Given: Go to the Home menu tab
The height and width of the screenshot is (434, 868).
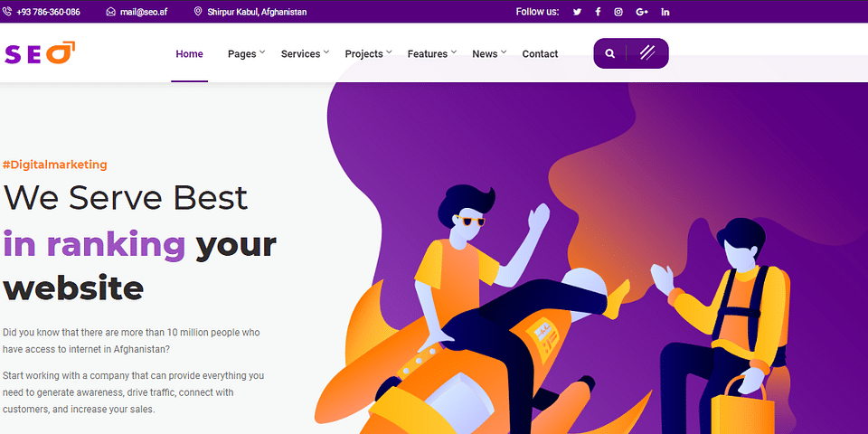Looking at the screenshot, I should click(189, 53).
